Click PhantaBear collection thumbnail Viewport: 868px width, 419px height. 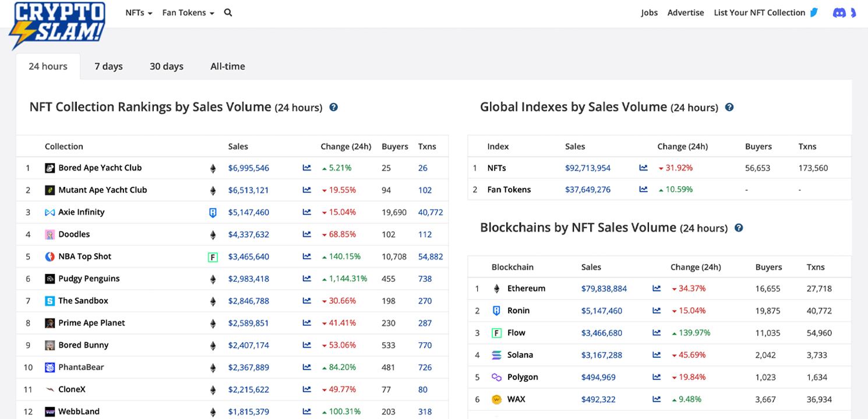tap(50, 367)
